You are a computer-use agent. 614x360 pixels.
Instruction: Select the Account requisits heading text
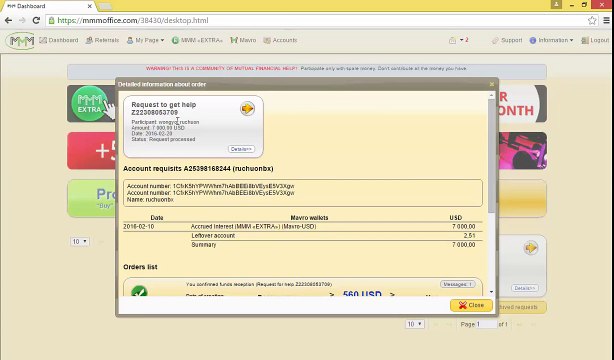point(198,168)
